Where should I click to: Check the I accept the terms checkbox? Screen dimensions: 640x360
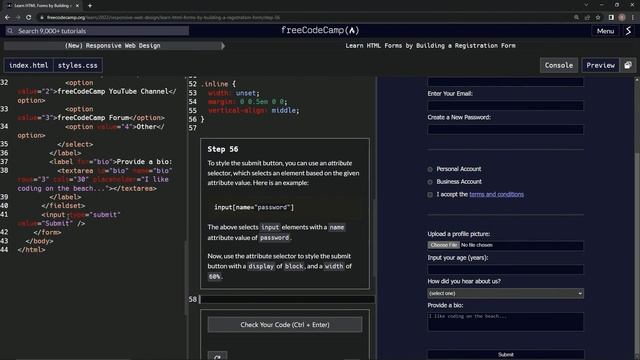click(x=430, y=195)
